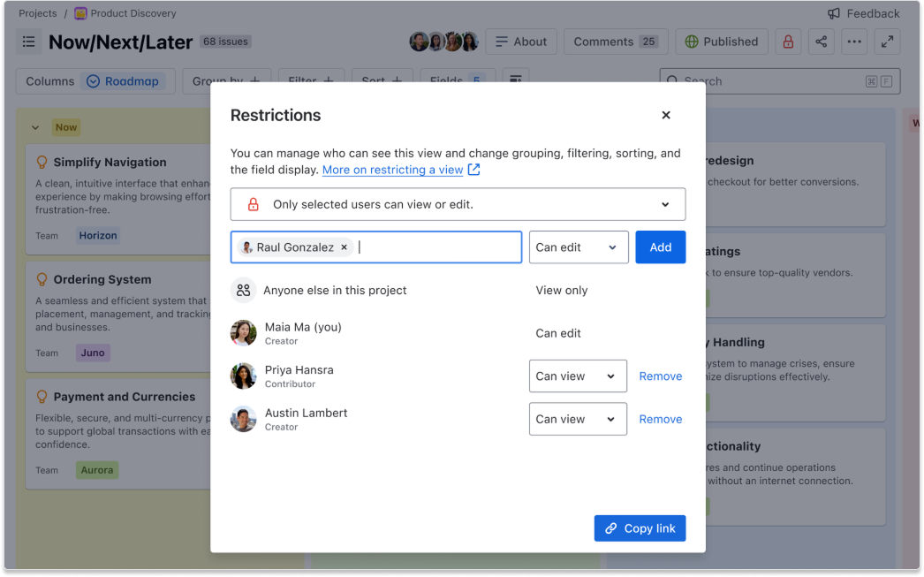The height and width of the screenshot is (577, 924).
Task: Open restrictions via the red lock icon
Action: [788, 41]
